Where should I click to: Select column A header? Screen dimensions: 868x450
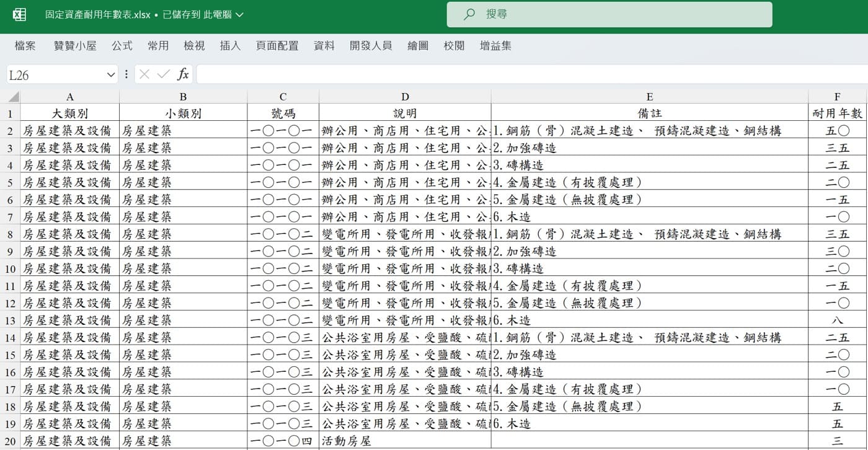coord(70,97)
